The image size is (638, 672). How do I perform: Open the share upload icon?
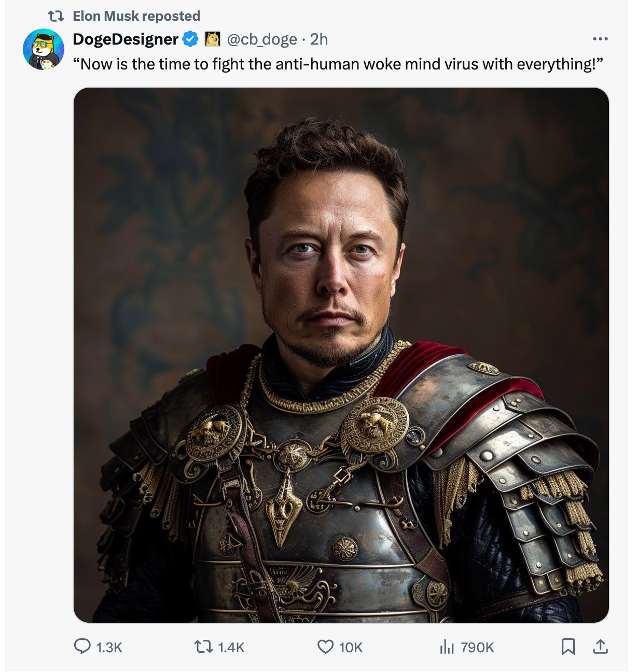[600, 647]
